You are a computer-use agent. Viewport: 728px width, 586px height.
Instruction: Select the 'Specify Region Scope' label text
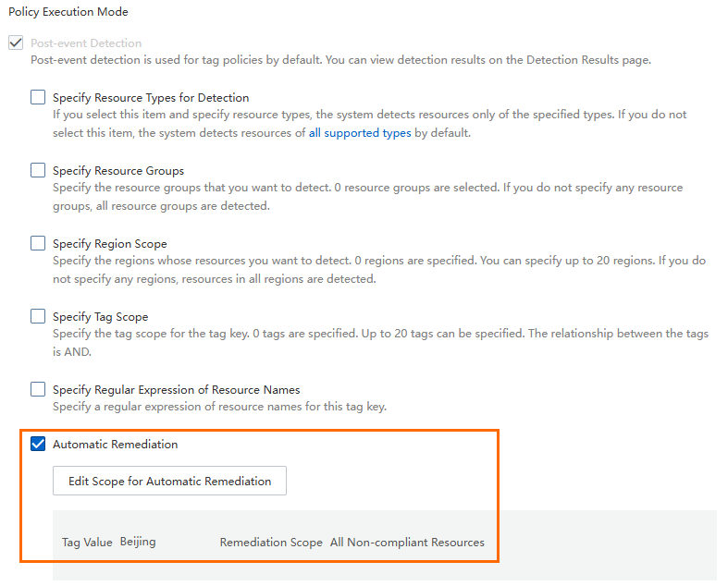tap(110, 243)
